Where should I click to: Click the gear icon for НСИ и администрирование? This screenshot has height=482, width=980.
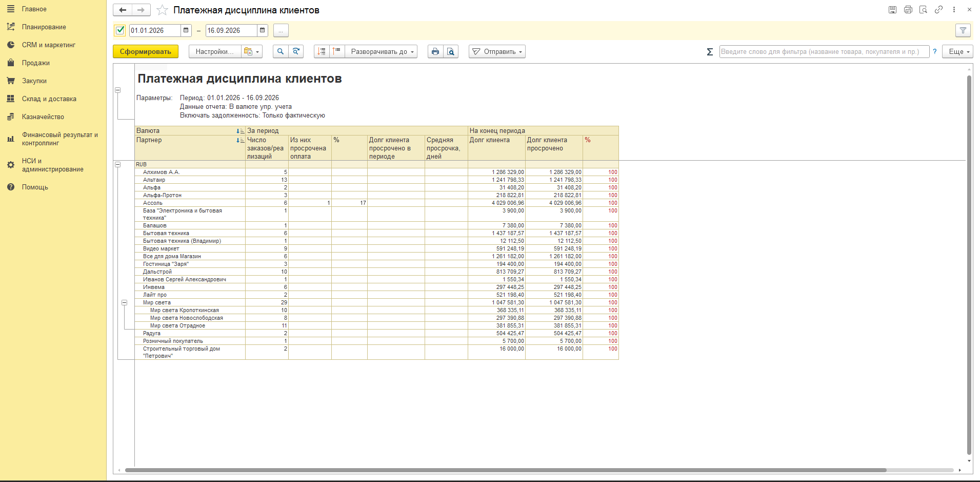(11, 165)
